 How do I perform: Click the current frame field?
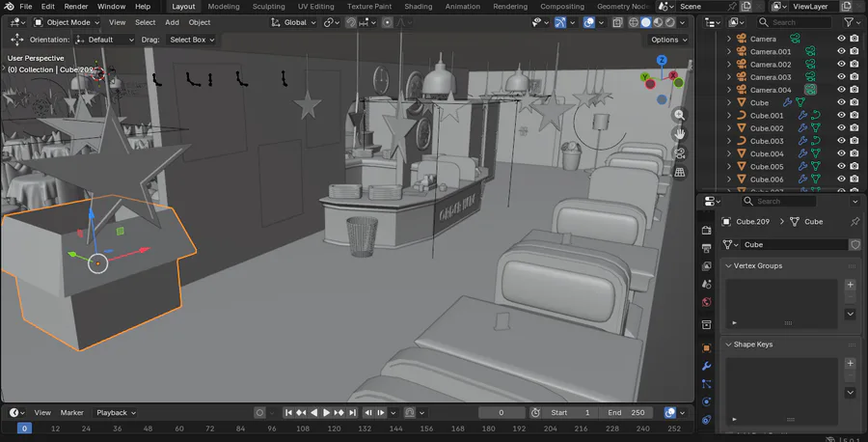pyautogui.click(x=502, y=413)
